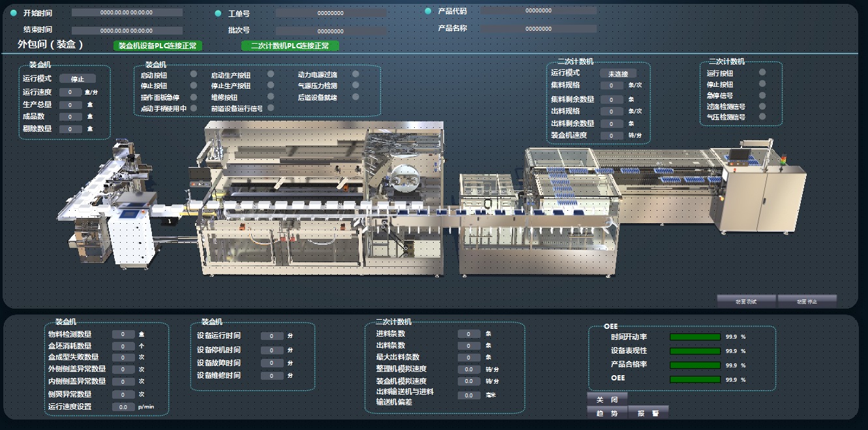
Task: Click the 运行速度 value field
Action: pos(70,92)
